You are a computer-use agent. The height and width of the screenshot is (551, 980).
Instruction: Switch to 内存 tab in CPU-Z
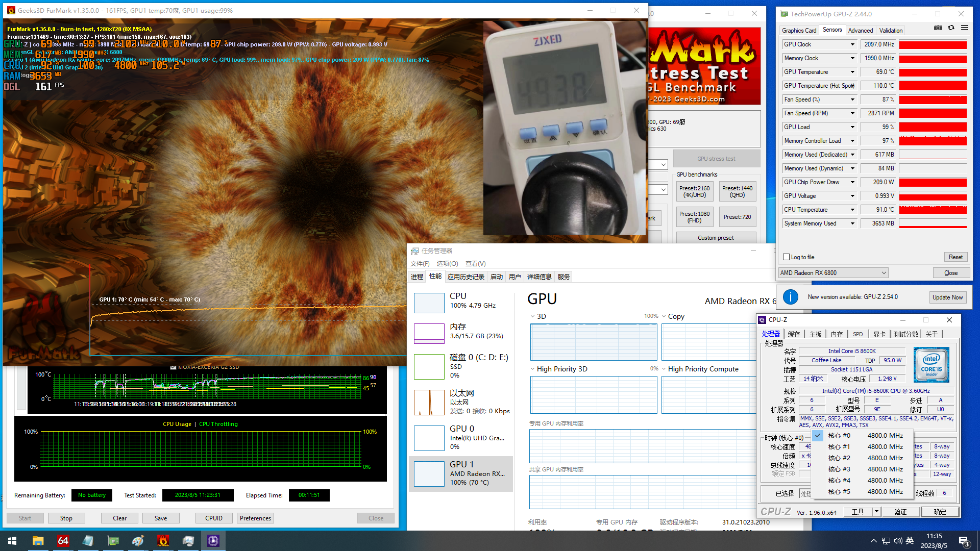click(837, 334)
